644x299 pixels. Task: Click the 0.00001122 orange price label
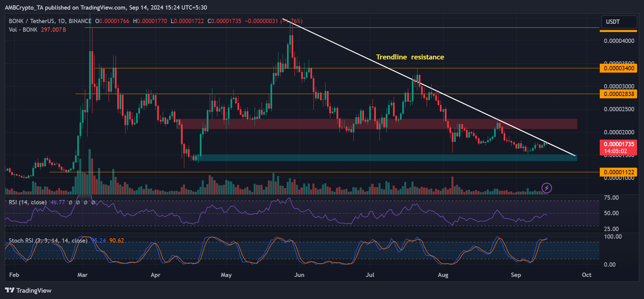click(618, 172)
